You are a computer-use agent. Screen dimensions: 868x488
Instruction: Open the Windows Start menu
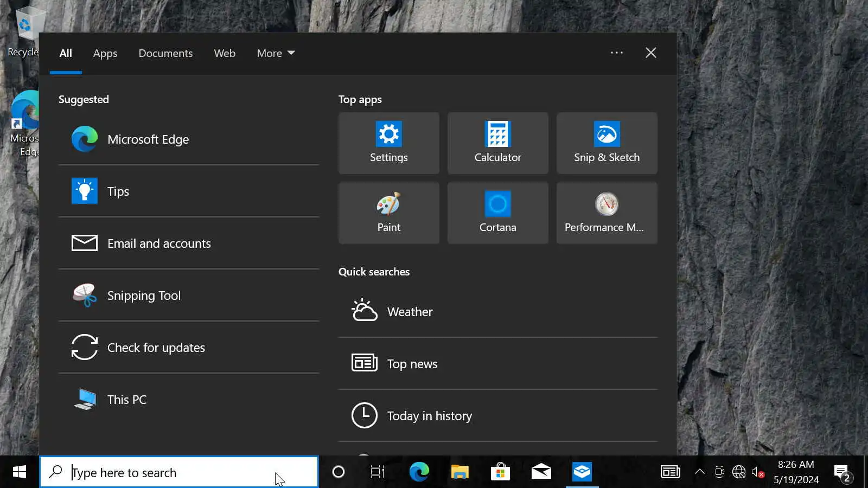pyautogui.click(x=20, y=472)
